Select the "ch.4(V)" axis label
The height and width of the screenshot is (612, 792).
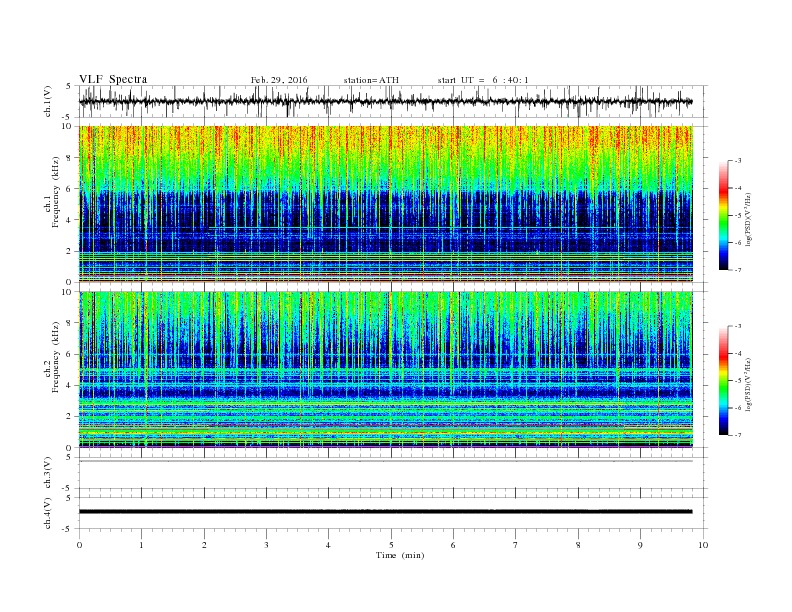pyautogui.click(x=48, y=513)
